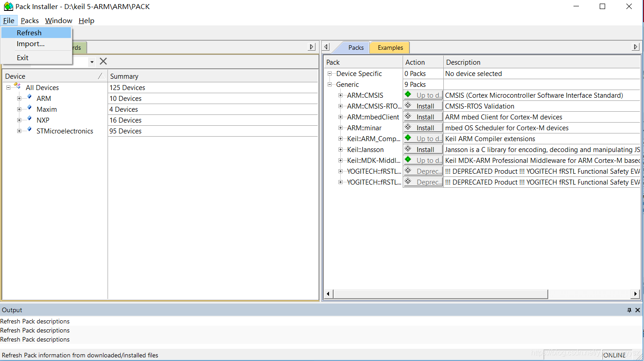The image size is (644, 361).
Task: Clear the device search with X icon
Action: coord(103,62)
